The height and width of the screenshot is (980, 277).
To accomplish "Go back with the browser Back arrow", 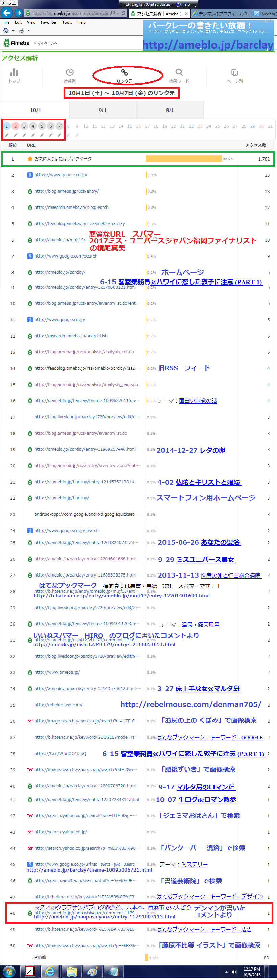I will (x=6, y=13).
